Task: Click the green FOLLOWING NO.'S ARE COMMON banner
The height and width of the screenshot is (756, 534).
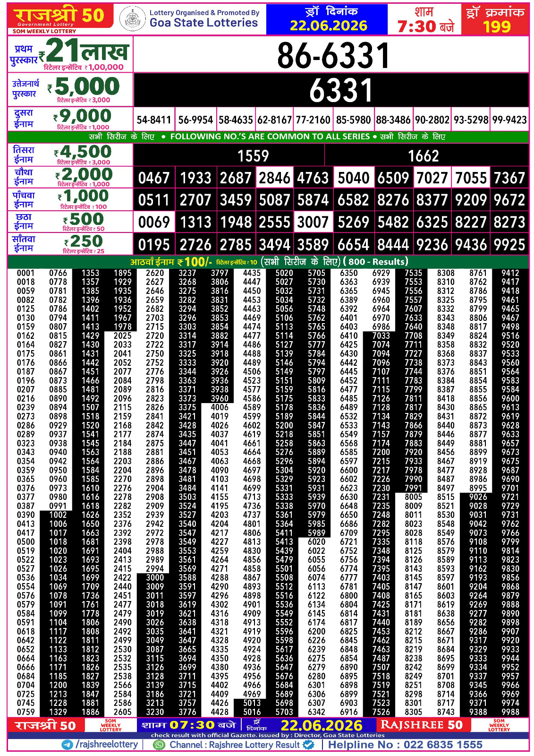Action: [268, 137]
